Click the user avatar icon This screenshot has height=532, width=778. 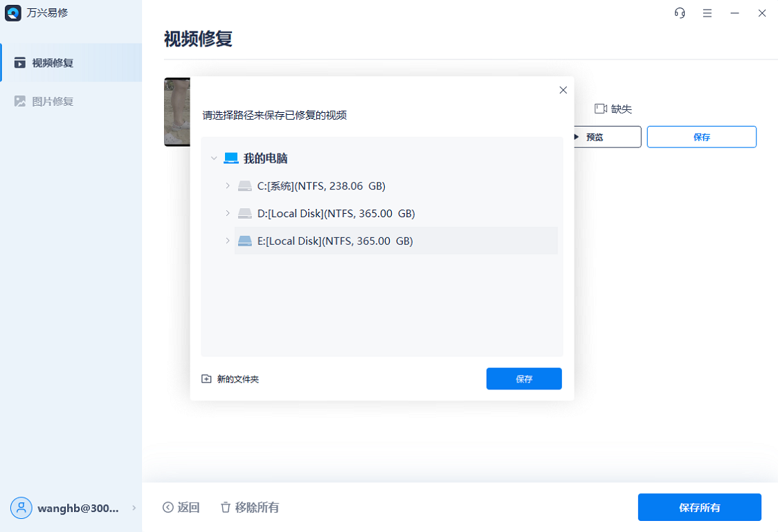point(21,508)
